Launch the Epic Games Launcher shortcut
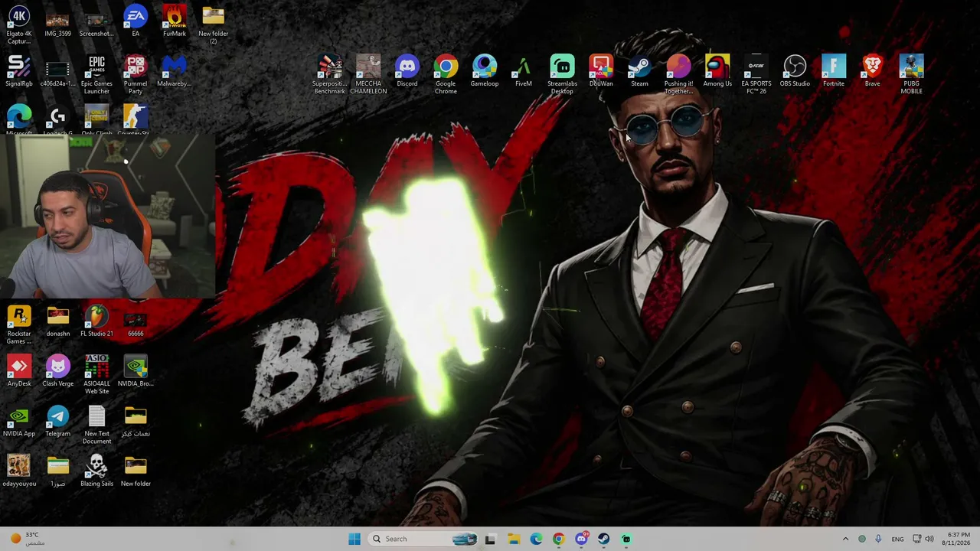 [96, 75]
